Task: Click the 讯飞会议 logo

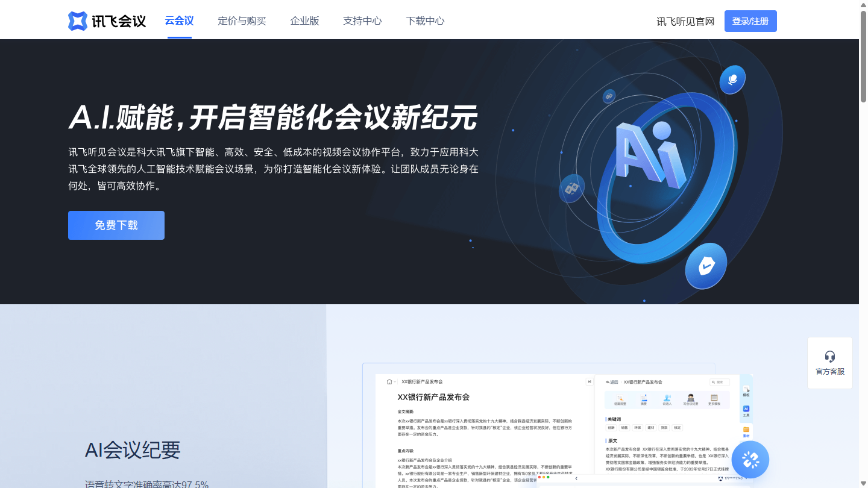Action: [x=107, y=21]
